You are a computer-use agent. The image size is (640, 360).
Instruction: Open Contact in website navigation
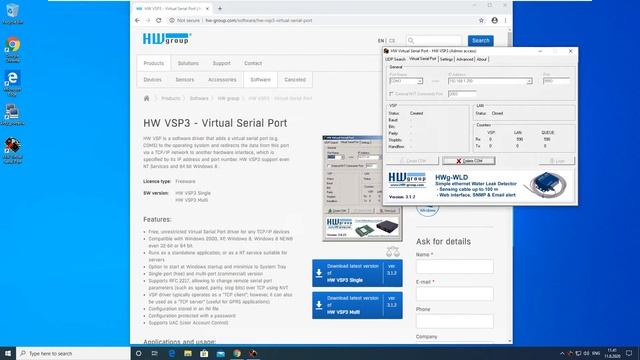click(253, 63)
